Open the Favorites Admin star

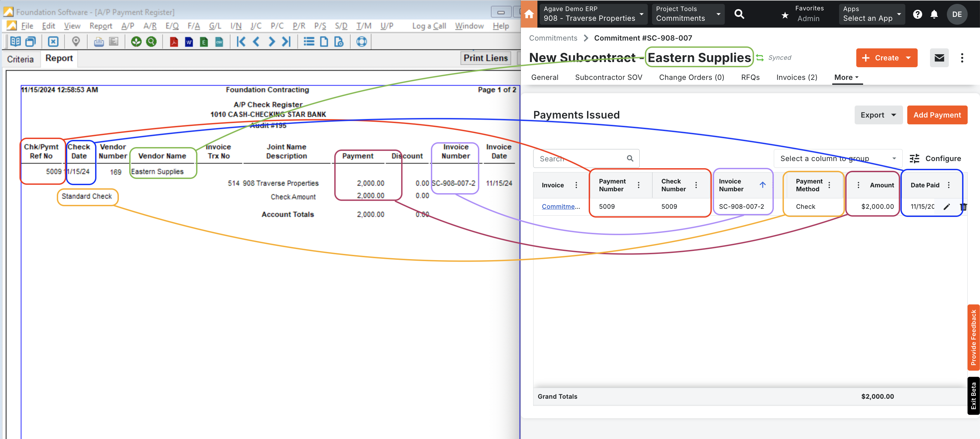click(785, 15)
